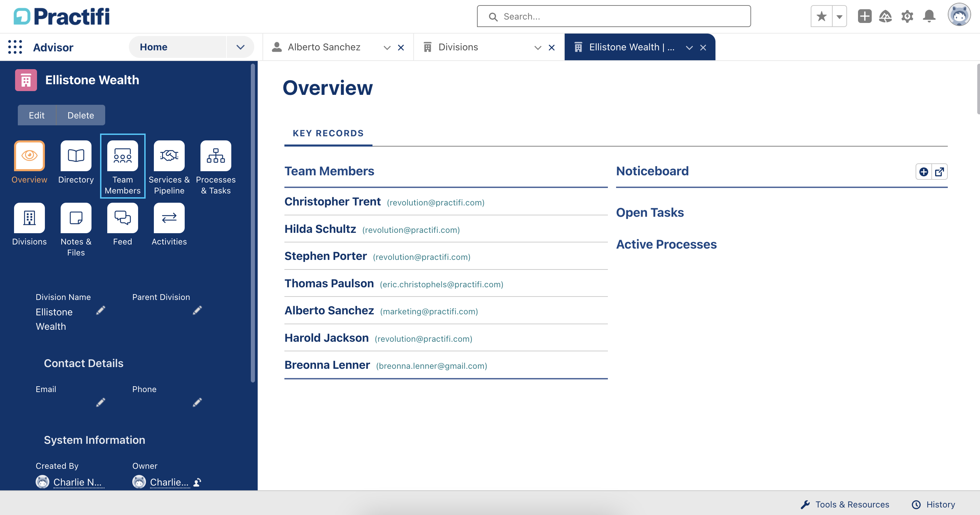Open the user profile avatar
The image size is (980, 515).
click(959, 15)
